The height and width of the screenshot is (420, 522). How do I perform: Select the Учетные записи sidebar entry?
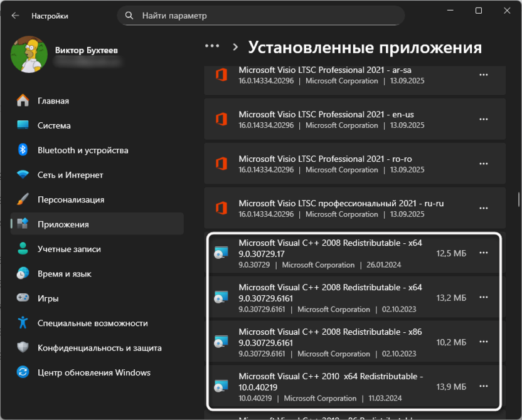[x=23, y=249]
